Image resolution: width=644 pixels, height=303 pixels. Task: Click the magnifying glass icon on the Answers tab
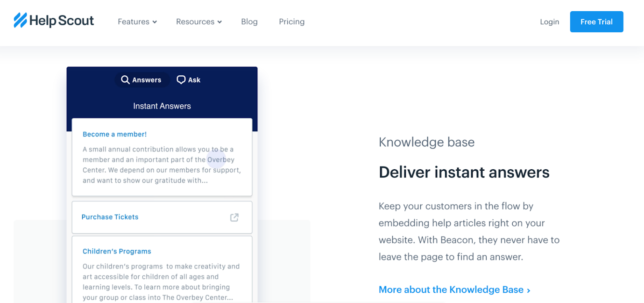(125, 79)
